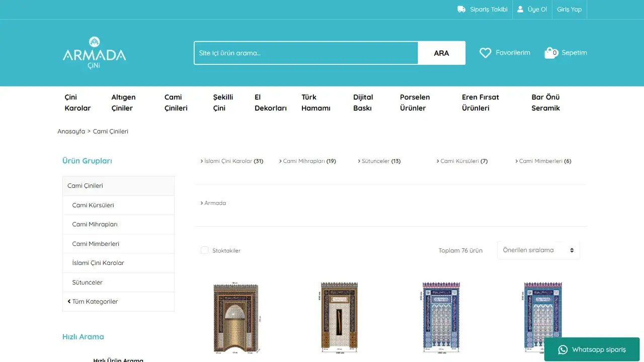Viewport: 644px width, 362px height.
Task: Go to Anasayfa via breadcrumb
Action: [x=71, y=132]
